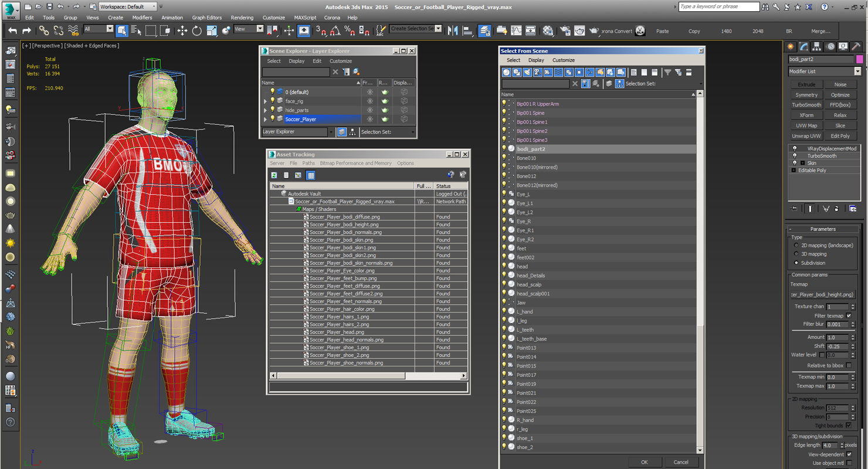Toggle Tight bounds checkbox
The image size is (868, 469).
pyautogui.click(x=849, y=426)
